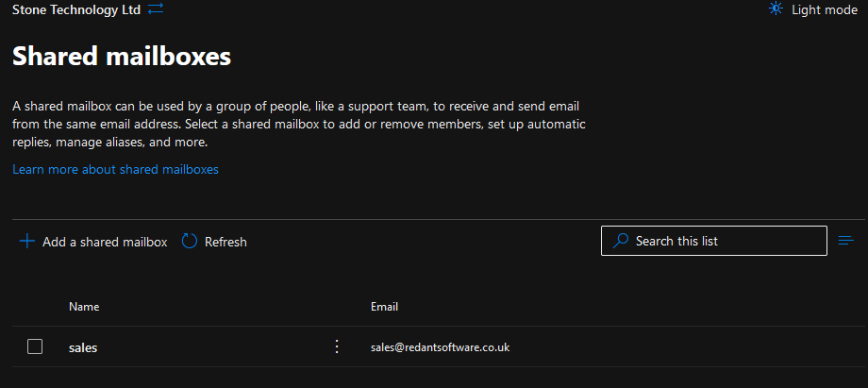Click the magnifier icon in search box

point(620,241)
